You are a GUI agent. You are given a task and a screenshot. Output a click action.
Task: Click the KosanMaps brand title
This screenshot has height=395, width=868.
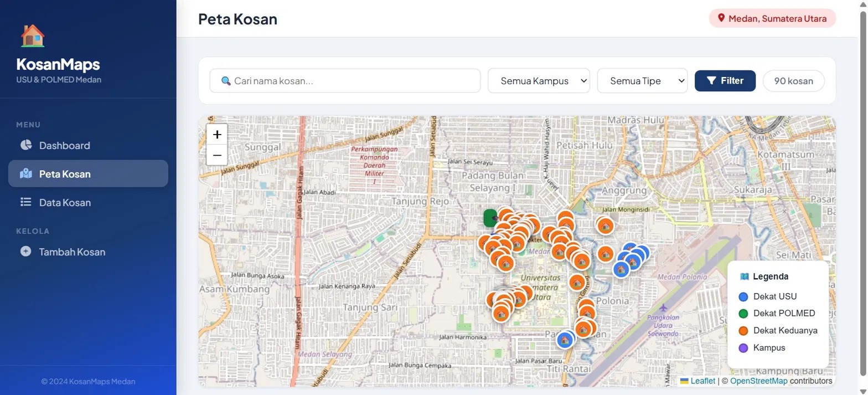pos(58,64)
